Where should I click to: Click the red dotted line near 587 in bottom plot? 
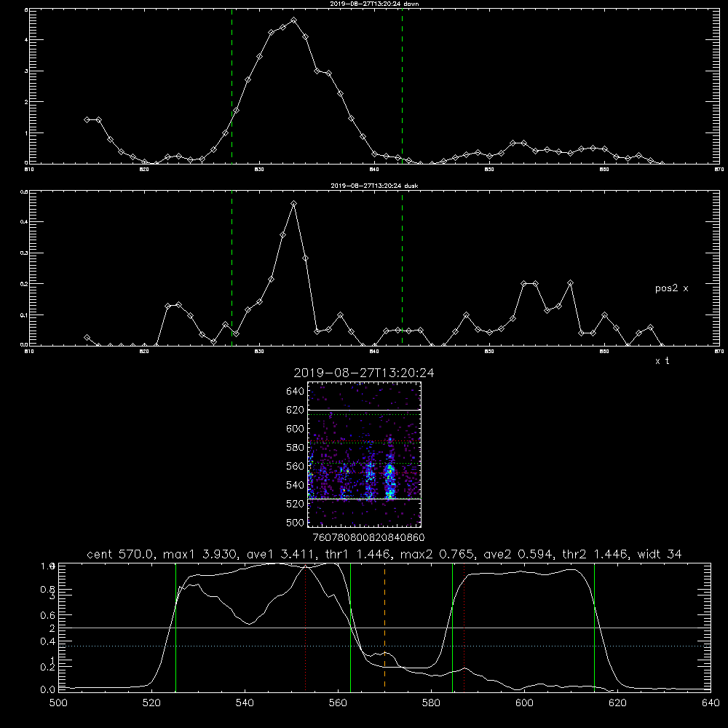tap(464, 627)
